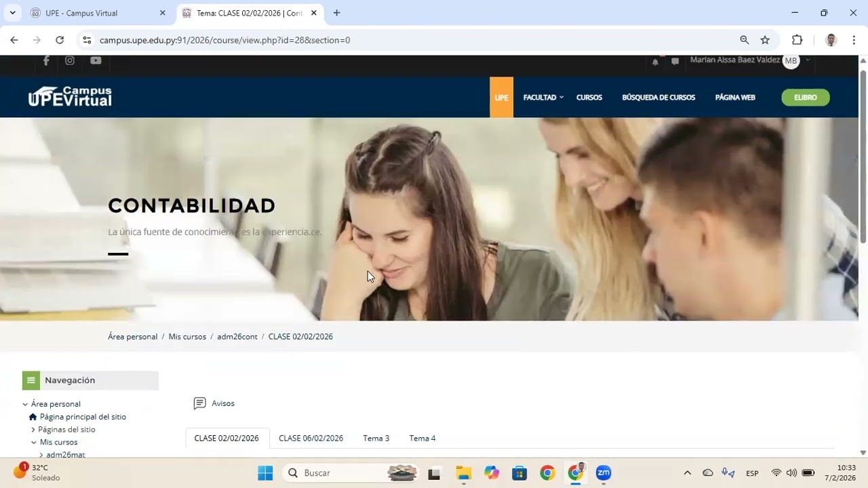The height and width of the screenshot is (488, 868).
Task: Switch to the UPE - Campus Virtual tab
Action: (x=99, y=13)
